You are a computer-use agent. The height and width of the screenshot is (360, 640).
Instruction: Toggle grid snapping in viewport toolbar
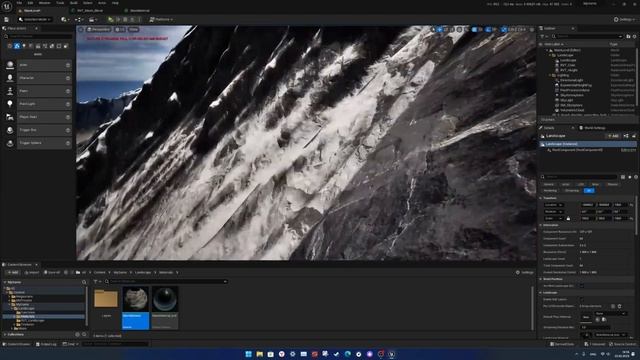pyautogui.click(x=474, y=29)
